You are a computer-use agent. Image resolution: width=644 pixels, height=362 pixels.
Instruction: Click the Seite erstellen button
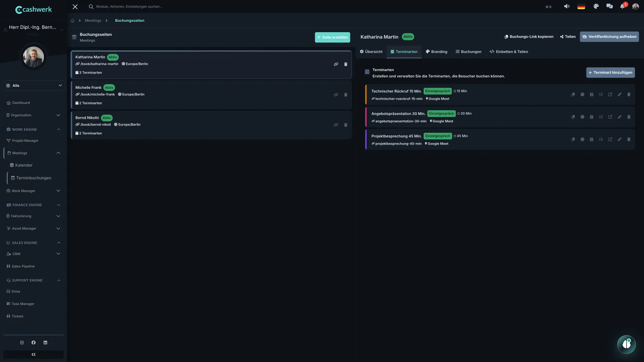pyautogui.click(x=332, y=37)
